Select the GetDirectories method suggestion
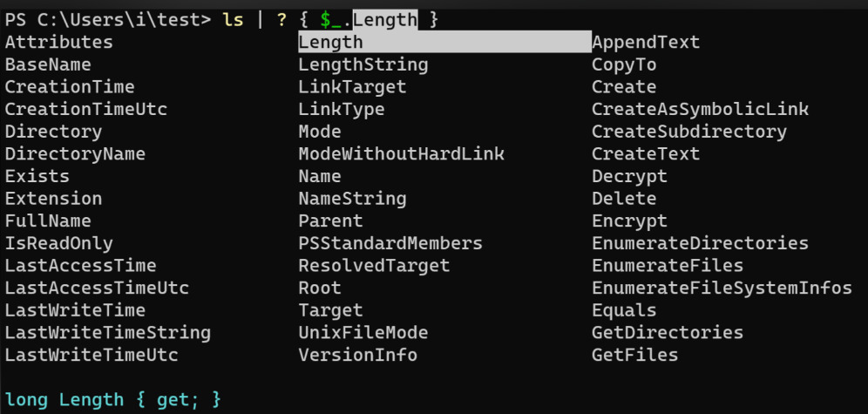868x414 pixels. [668, 333]
